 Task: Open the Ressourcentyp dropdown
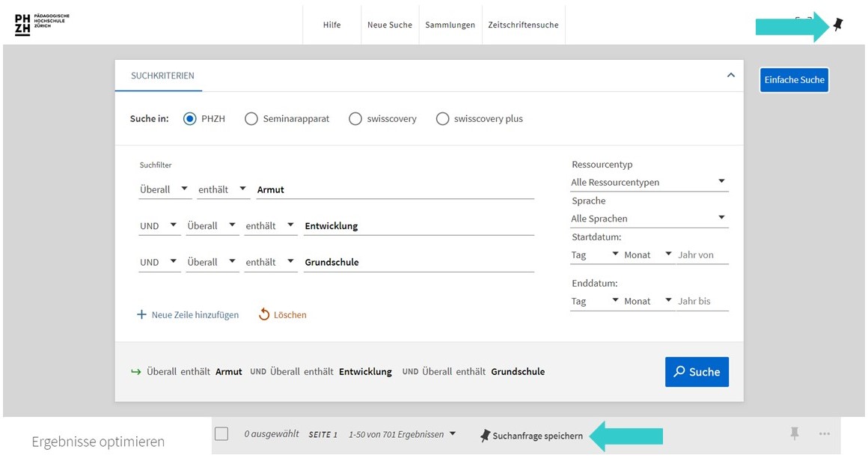649,182
